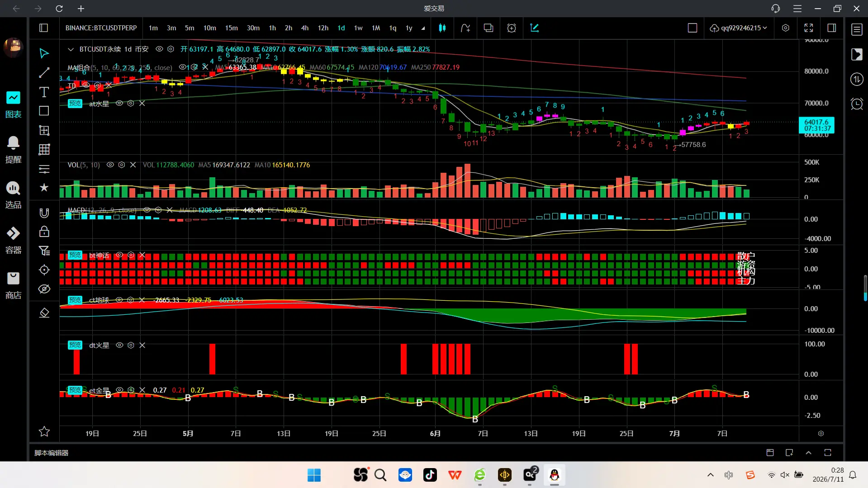Select the rectangle shape tool

44,111
